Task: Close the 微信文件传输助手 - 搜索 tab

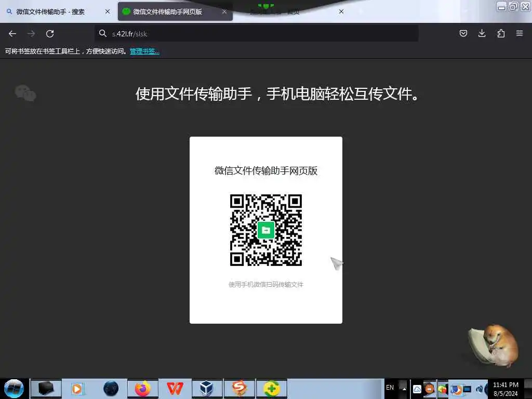Action: tap(108, 11)
